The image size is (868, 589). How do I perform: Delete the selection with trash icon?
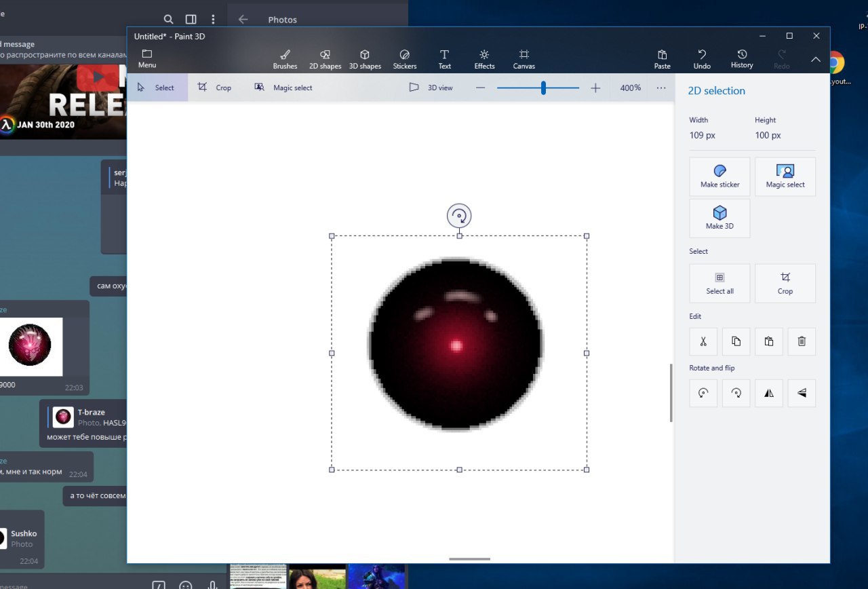pyautogui.click(x=802, y=341)
